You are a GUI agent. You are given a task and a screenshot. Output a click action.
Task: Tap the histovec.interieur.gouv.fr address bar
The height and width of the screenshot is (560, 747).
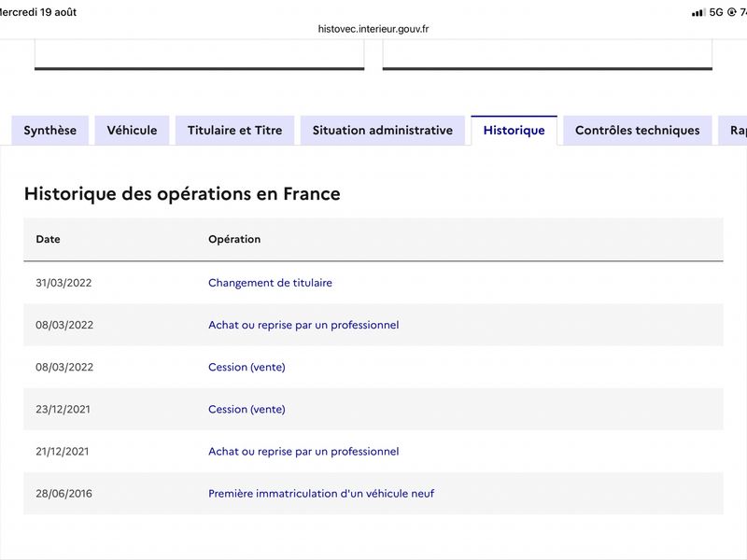point(373,29)
